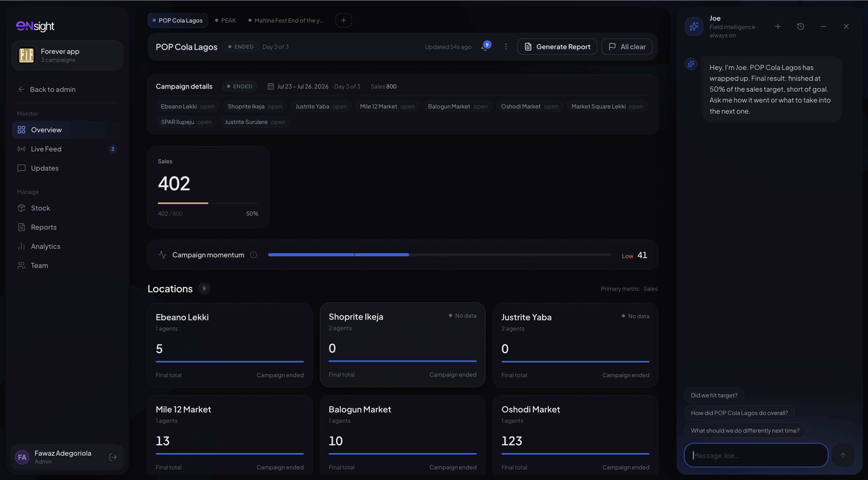Click the log out icon beside Fawaz Adegoriola

coord(113,457)
